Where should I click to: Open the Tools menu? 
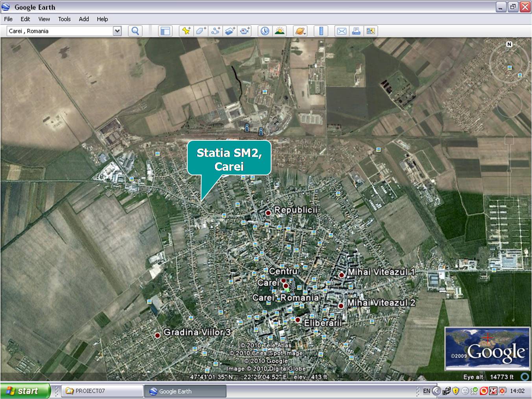tap(64, 19)
